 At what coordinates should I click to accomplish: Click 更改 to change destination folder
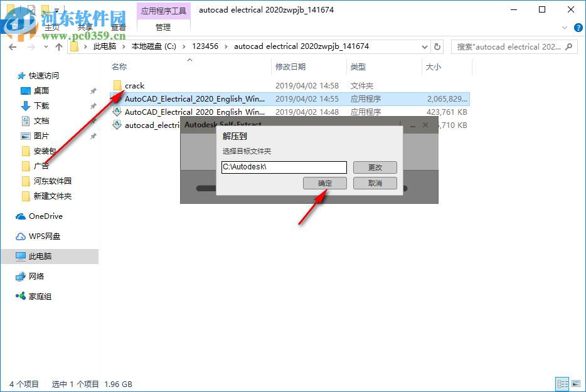[375, 167]
